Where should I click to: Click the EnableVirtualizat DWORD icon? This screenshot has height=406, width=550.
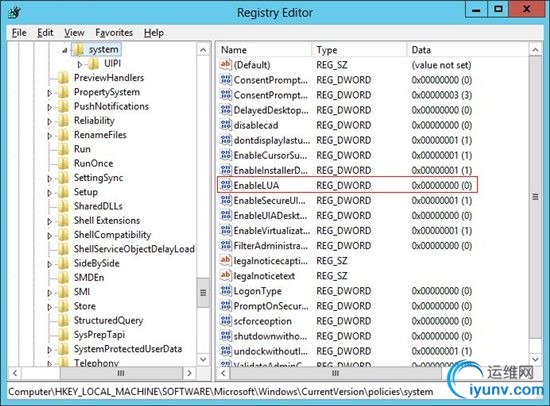click(x=225, y=231)
